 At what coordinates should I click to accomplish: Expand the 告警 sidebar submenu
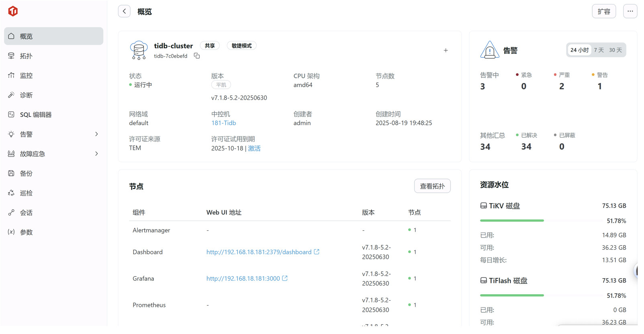coord(96,134)
